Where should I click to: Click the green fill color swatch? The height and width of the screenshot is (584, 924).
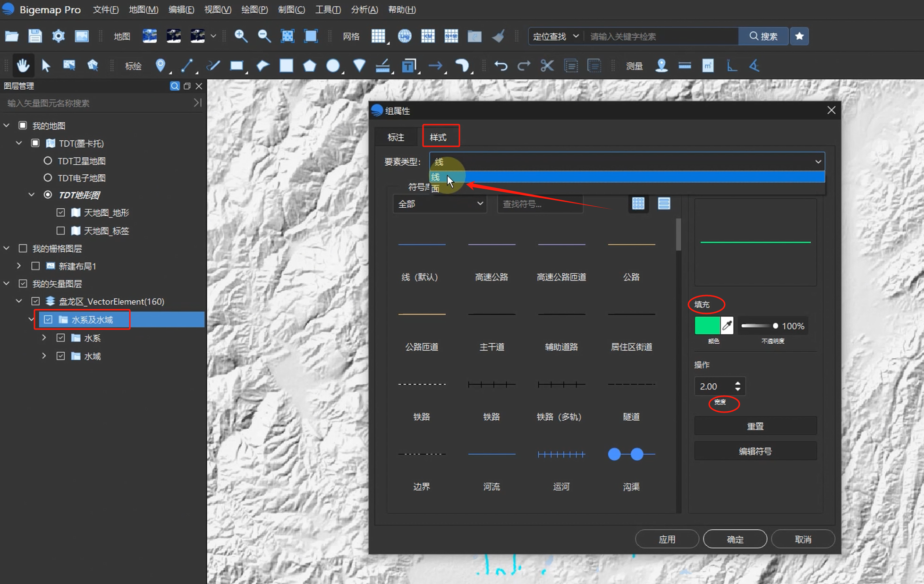click(707, 326)
